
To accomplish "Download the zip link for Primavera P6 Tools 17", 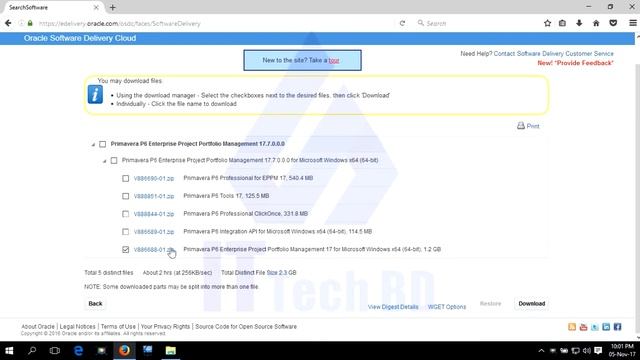I will coord(154,196).
